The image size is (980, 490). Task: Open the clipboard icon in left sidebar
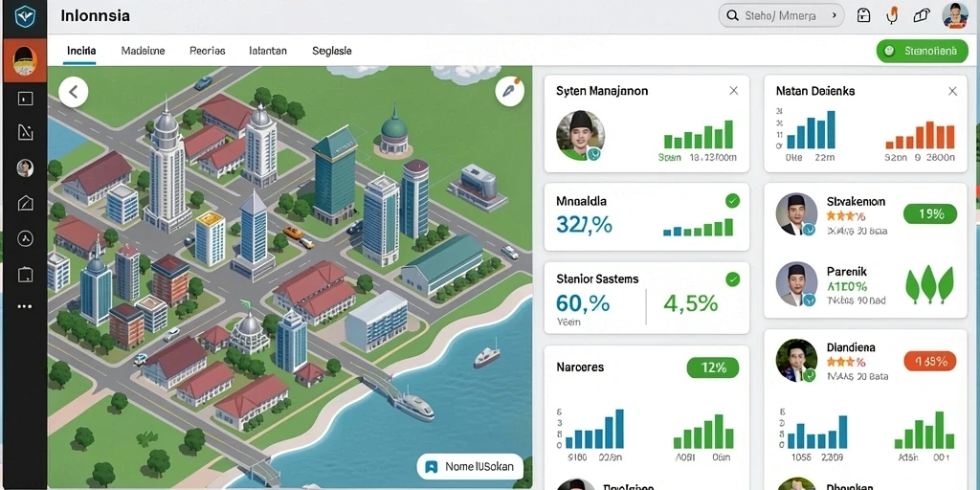coord(25,274)
